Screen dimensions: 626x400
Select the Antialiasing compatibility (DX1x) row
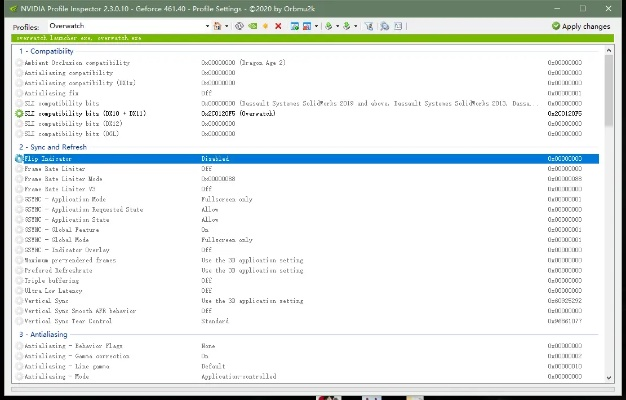(x=307, y=83)
